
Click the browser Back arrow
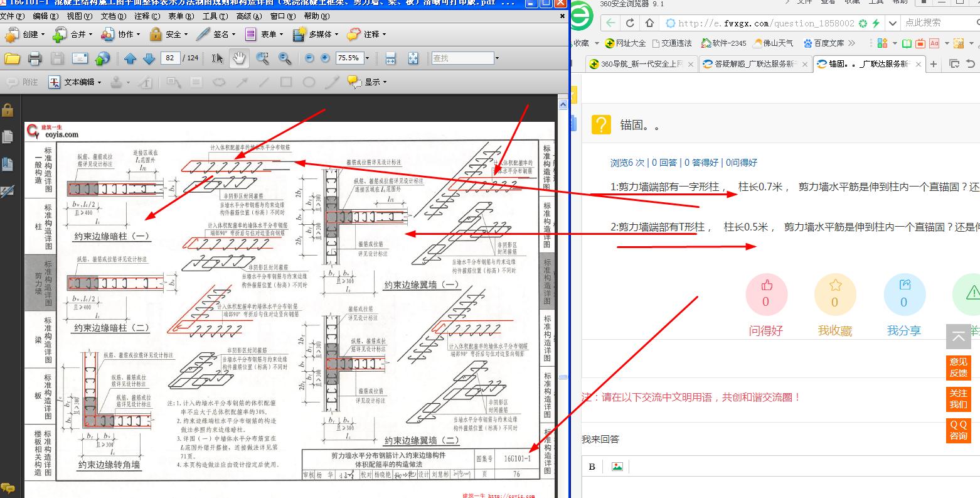click(610, 23)
